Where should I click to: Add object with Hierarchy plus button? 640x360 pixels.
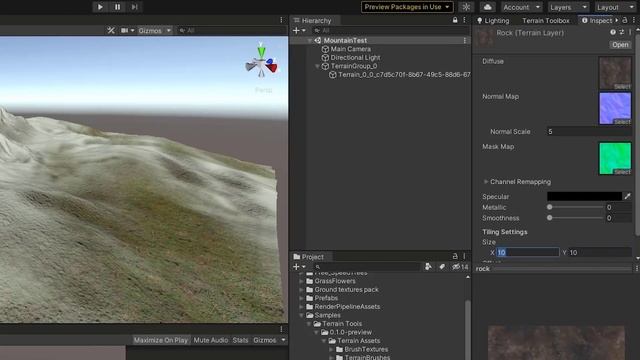[299, 31]
